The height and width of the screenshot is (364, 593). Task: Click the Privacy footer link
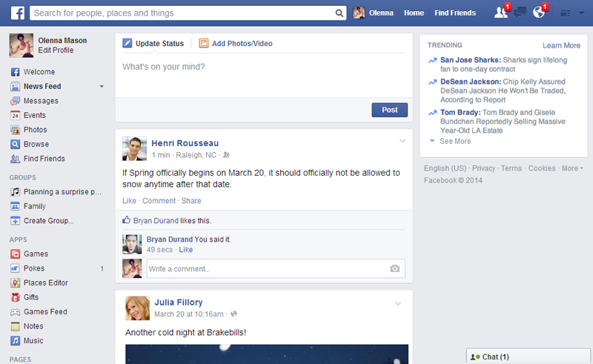tap(483, 168)
